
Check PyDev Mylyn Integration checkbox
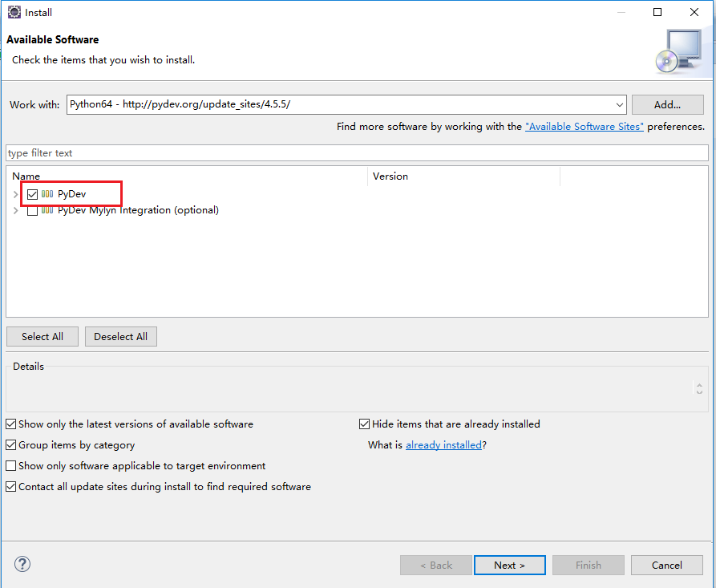[32, 210]
